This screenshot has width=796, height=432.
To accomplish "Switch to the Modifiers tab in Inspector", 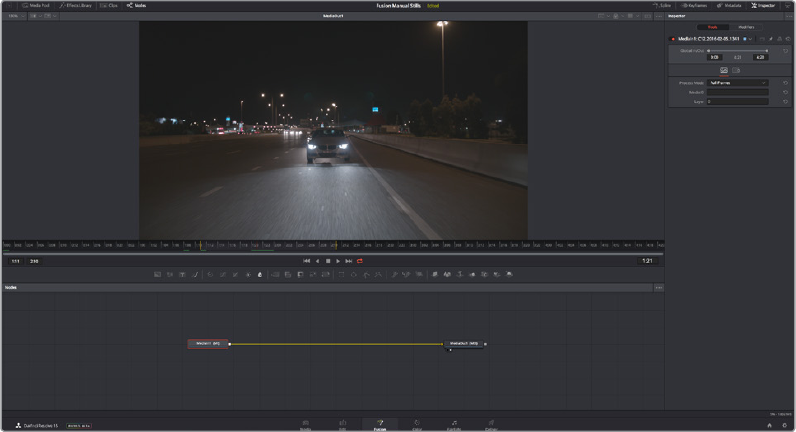I will [745, 27].
